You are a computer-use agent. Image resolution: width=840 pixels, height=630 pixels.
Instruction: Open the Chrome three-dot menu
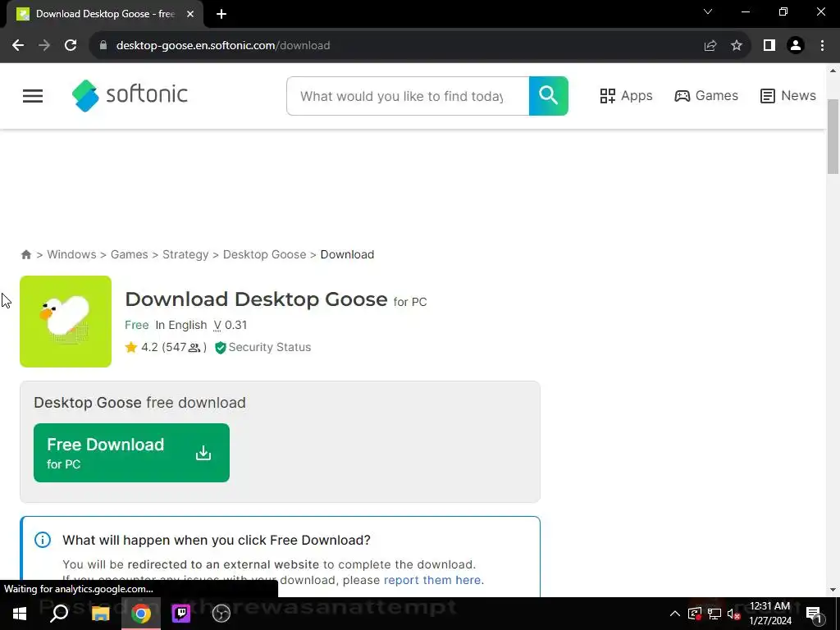point(822,46)
